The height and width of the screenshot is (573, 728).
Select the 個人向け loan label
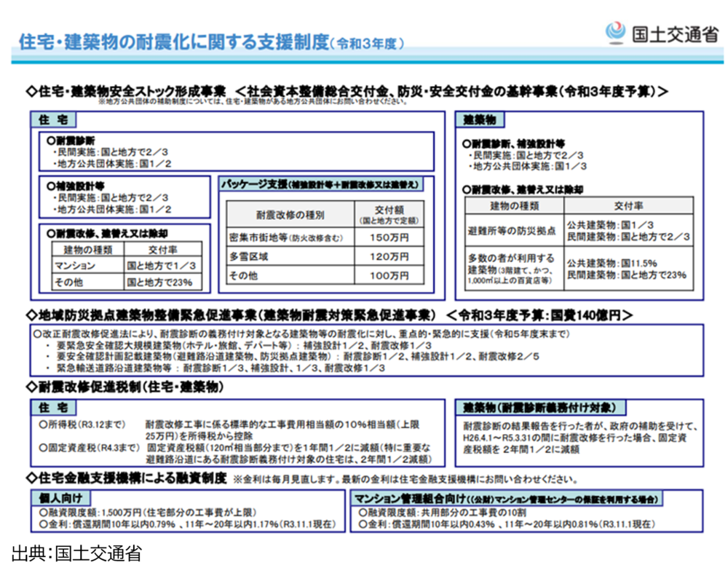click(61, 499)
